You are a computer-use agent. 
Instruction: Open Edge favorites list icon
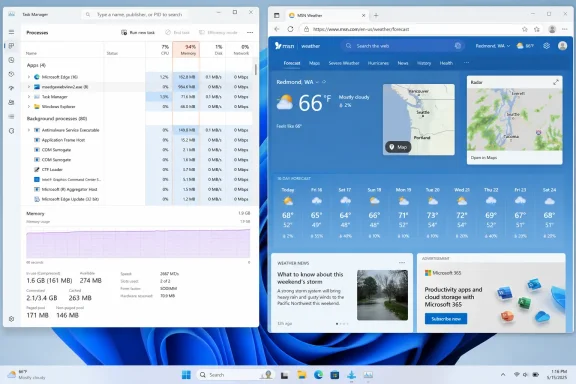click(x=537, y=29)
